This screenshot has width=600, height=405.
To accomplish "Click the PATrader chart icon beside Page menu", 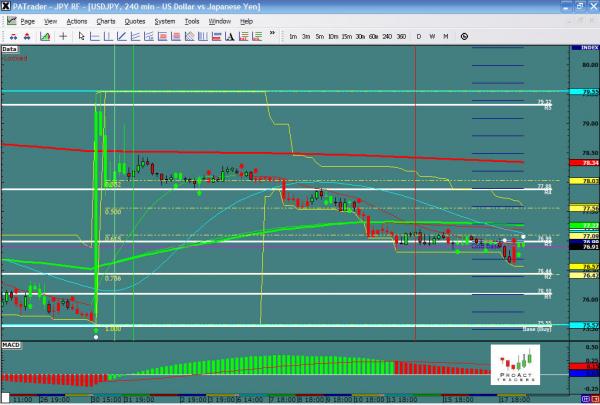I will (9, 20).
